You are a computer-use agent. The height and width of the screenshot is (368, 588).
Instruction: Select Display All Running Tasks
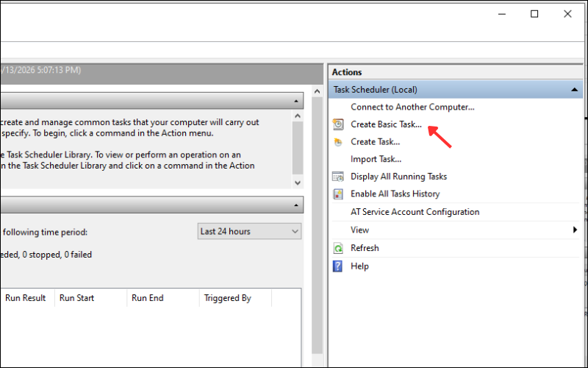pyautogui.click(x=398, y=177)
